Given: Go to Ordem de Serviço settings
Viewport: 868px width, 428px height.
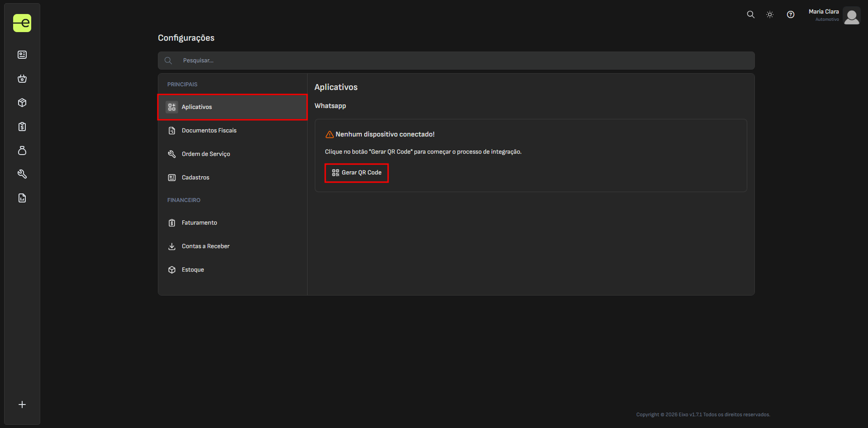Looking at the screenshot, I should coord(206,154).
